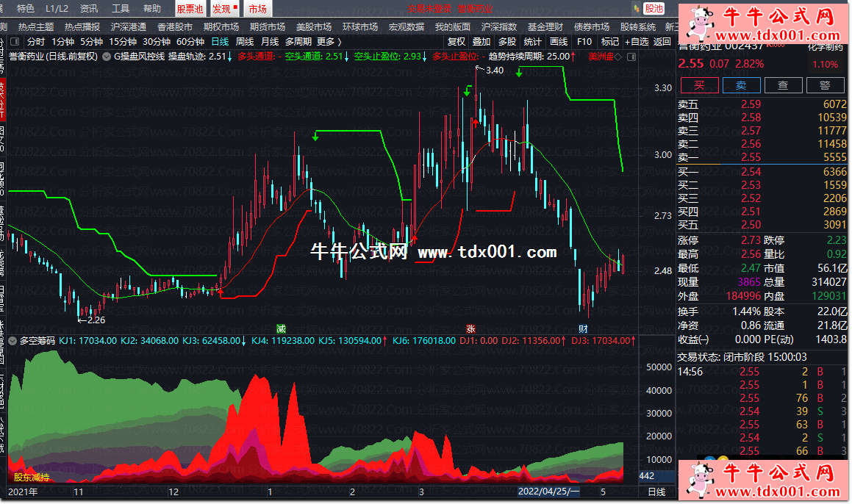Open 债券市场 section
852x504 pixels.
point(592,26)
